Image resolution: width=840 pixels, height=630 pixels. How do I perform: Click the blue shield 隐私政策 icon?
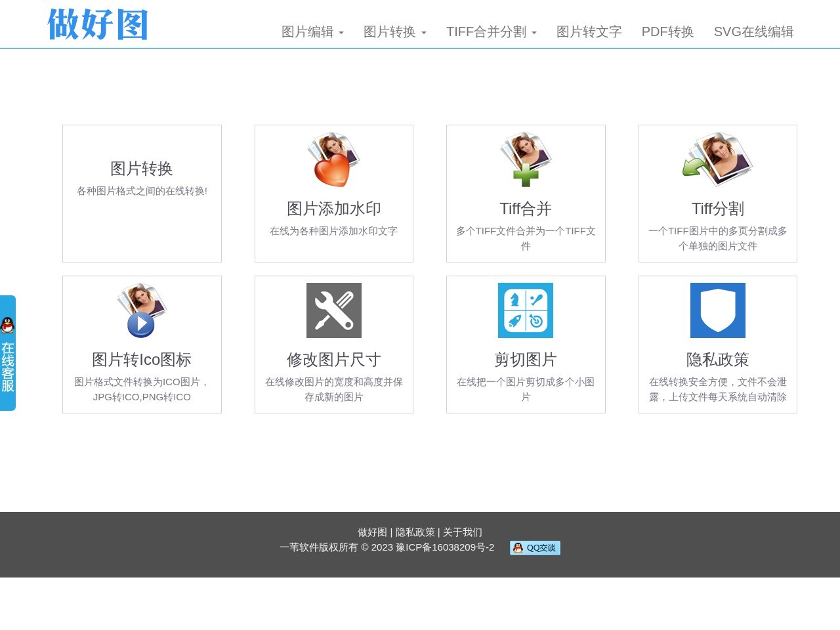point(718,310)
